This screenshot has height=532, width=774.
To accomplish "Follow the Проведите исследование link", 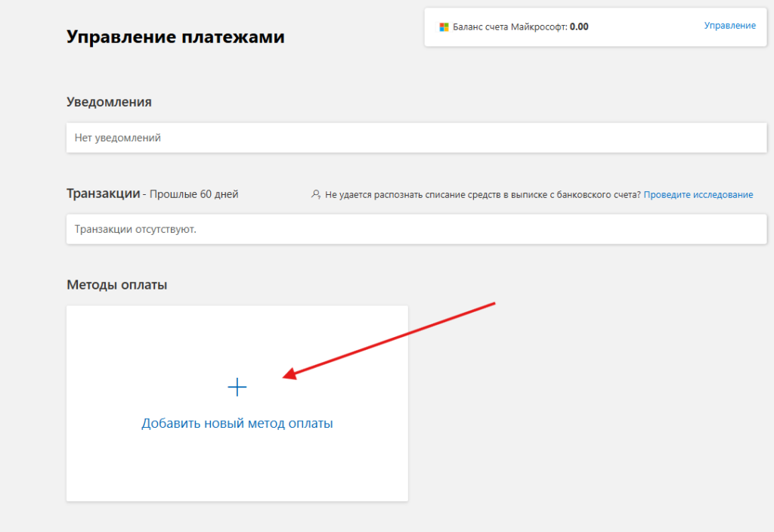I will [698, 195].
